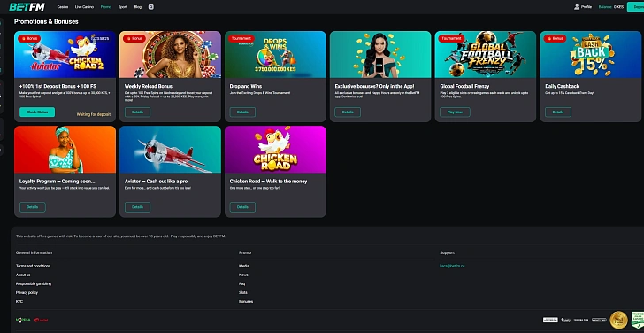The width and height of the screenshot is (644, 333).
Task: Open the News footer link
Action: 243,275
